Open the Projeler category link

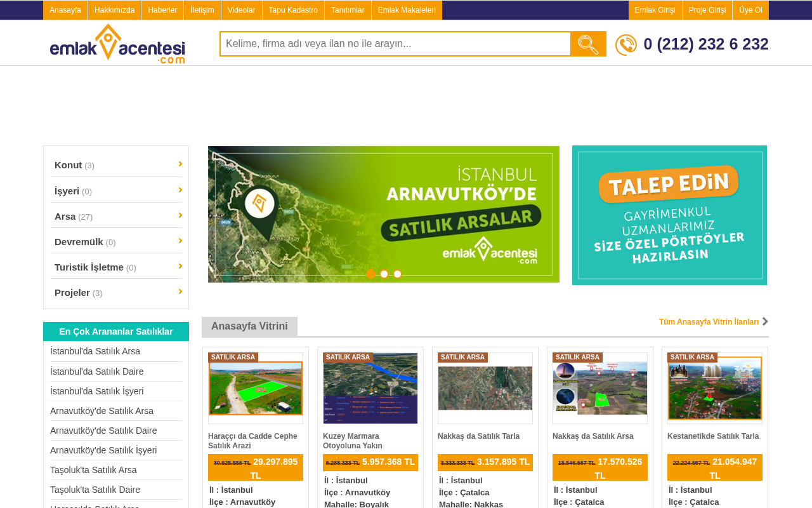(72, 293)
